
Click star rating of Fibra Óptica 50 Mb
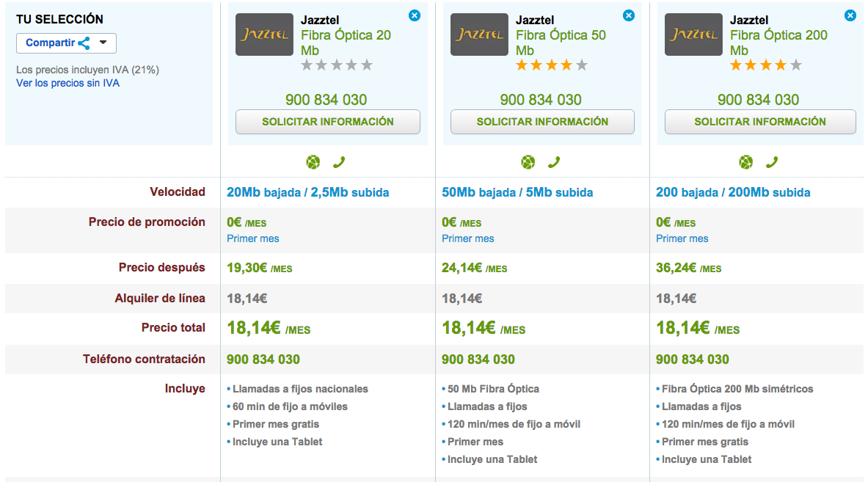(x=551, y=65)
